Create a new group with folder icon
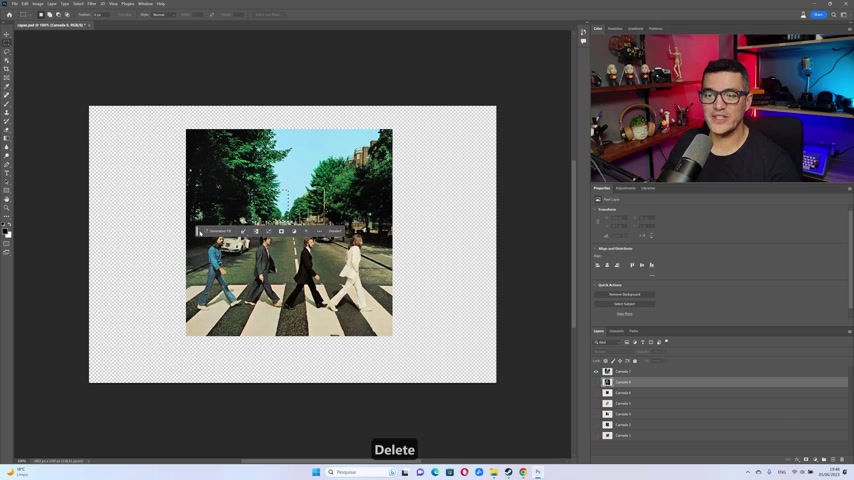This screenshot has width=854, height=480. point(824,459)
